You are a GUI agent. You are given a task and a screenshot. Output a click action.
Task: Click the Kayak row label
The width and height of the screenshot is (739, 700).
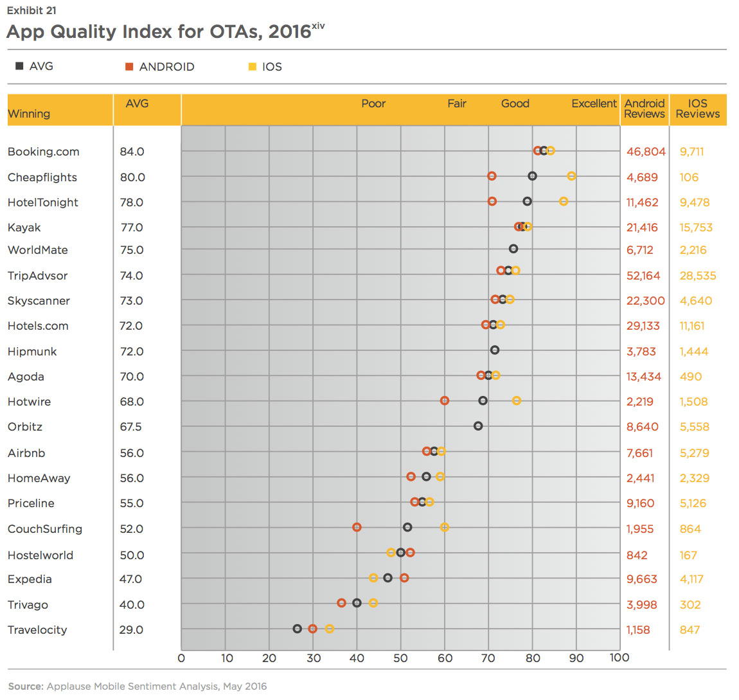pyautogui.click(x=24, y=228)
